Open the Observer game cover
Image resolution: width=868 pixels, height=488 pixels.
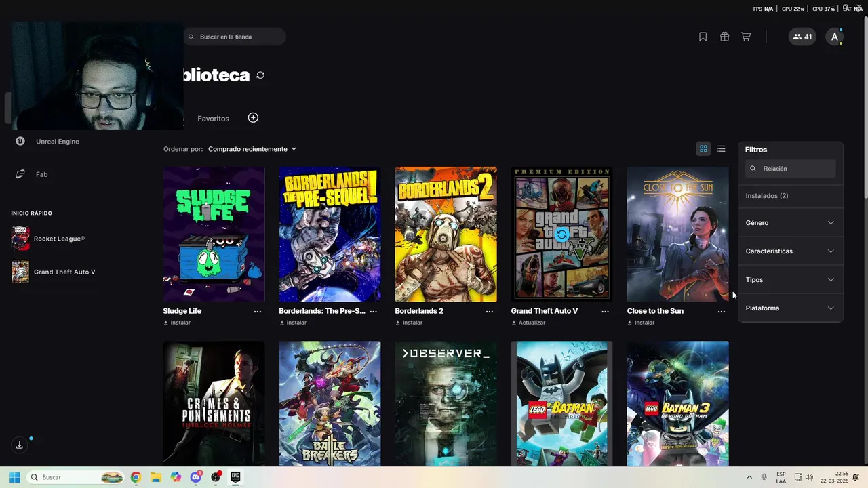pyautogui.click(x=446, y=403)
